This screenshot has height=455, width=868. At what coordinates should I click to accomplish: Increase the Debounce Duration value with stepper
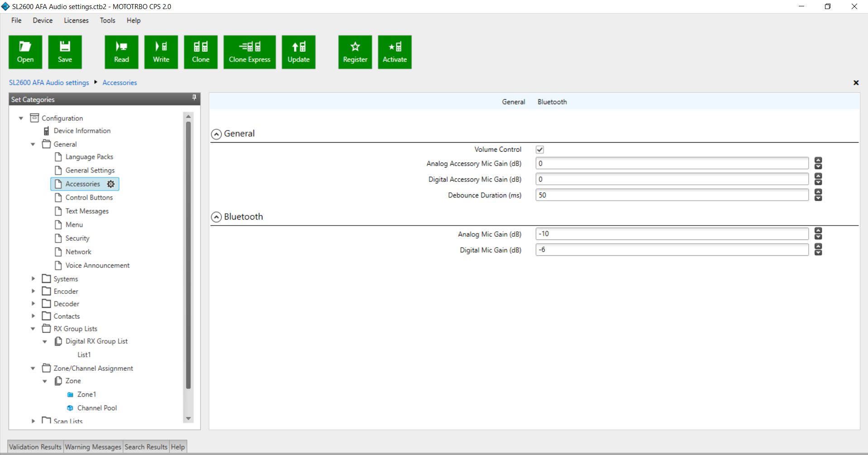pos(818,192)
